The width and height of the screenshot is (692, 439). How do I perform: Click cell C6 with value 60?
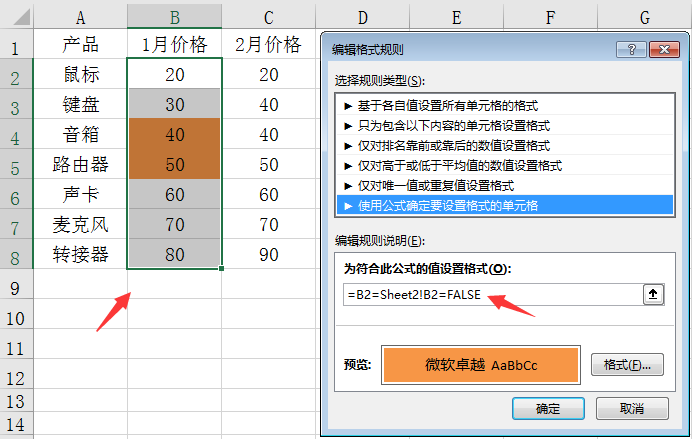click(x=268, y=194)
